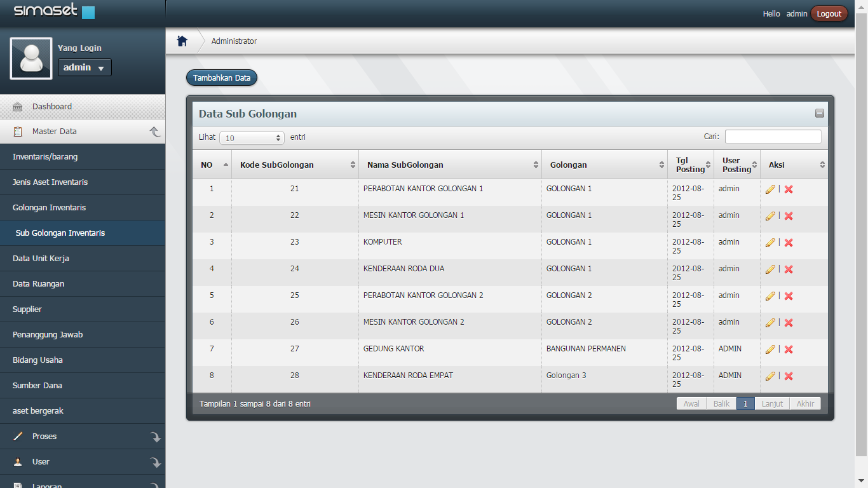Open the Lihat entries count dropdown
The image size is (868, 488).
pos(252,138)
